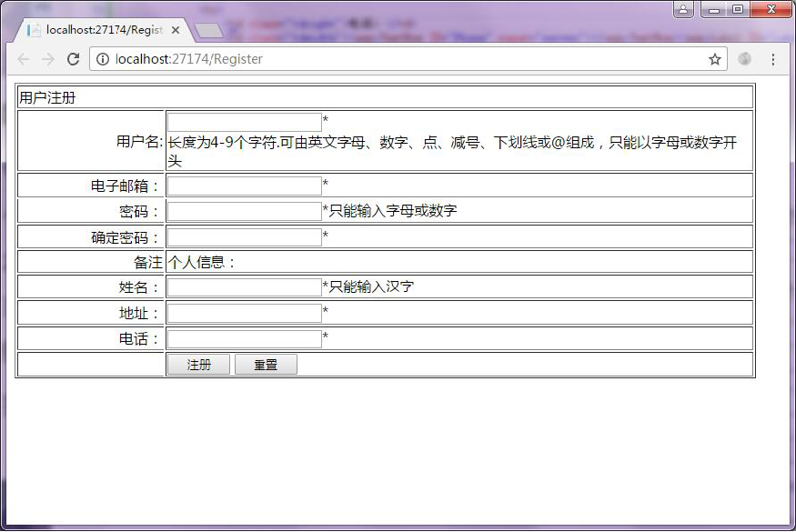
Task: Submit form with 注册 button
Action: (198, 365)
